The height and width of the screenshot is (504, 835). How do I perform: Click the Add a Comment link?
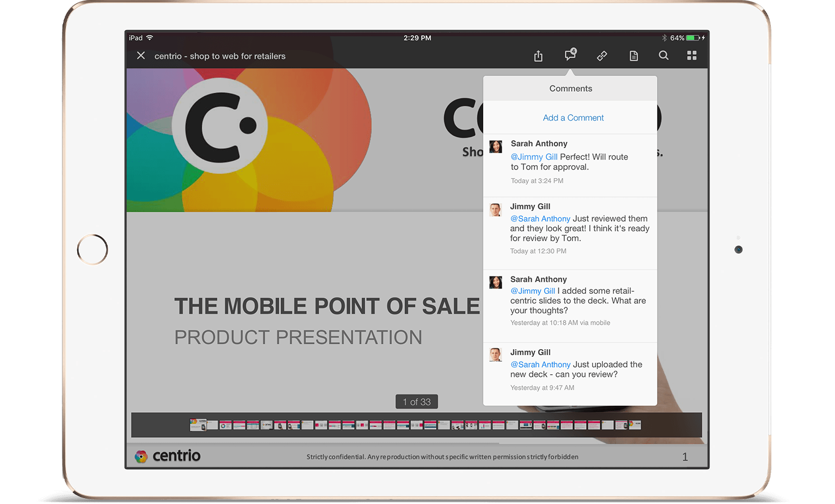573,118
